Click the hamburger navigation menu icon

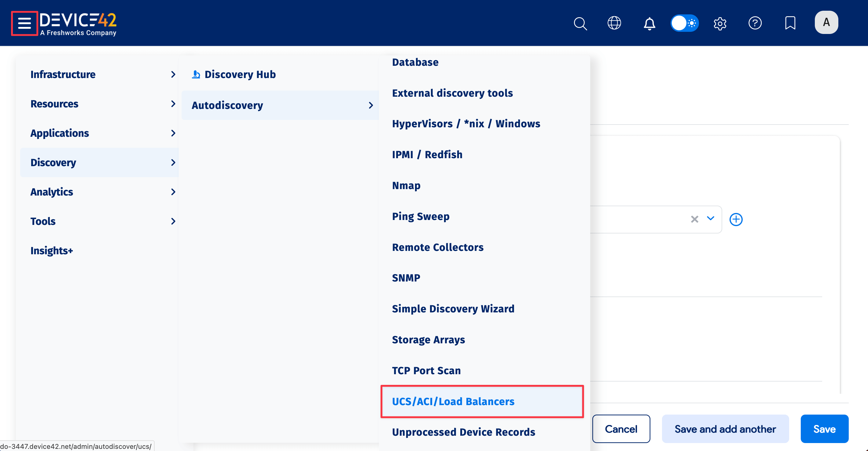[x=24, y=24]
